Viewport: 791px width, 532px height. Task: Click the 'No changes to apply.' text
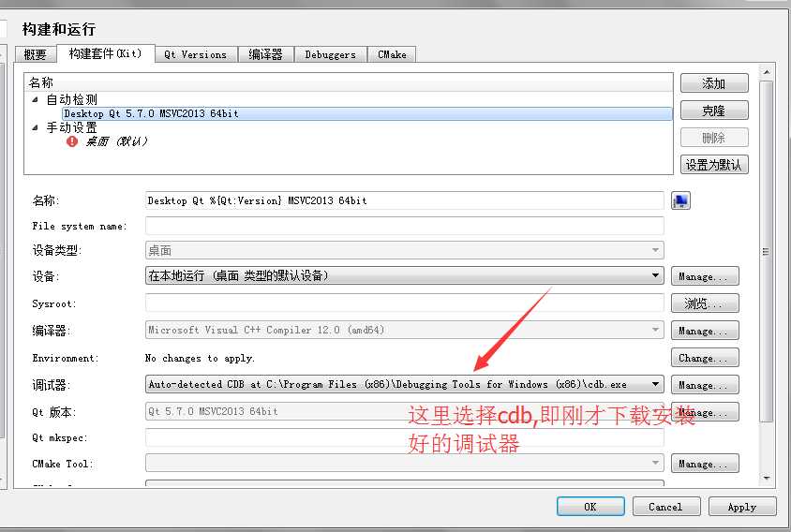[200, 359]
